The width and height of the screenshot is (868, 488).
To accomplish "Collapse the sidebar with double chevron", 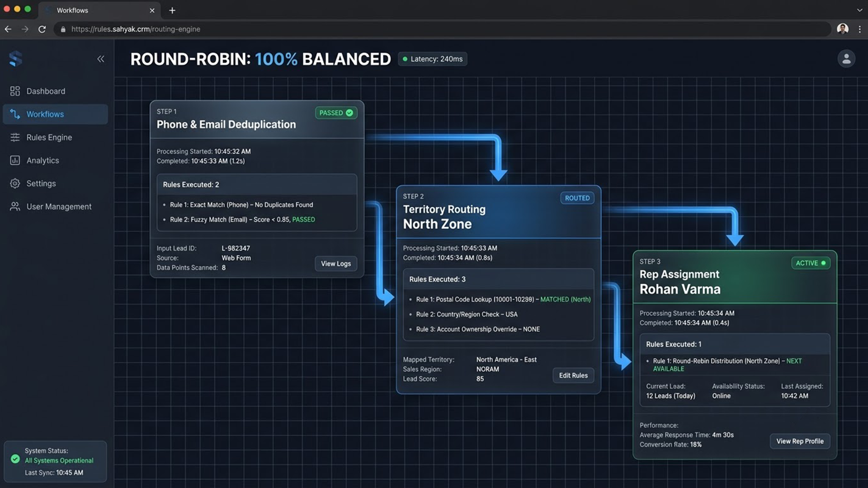I will tap(100, 59).
